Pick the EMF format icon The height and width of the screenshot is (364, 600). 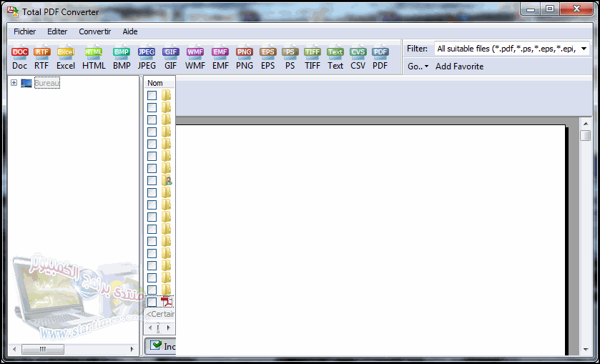(x=220, y=58)
